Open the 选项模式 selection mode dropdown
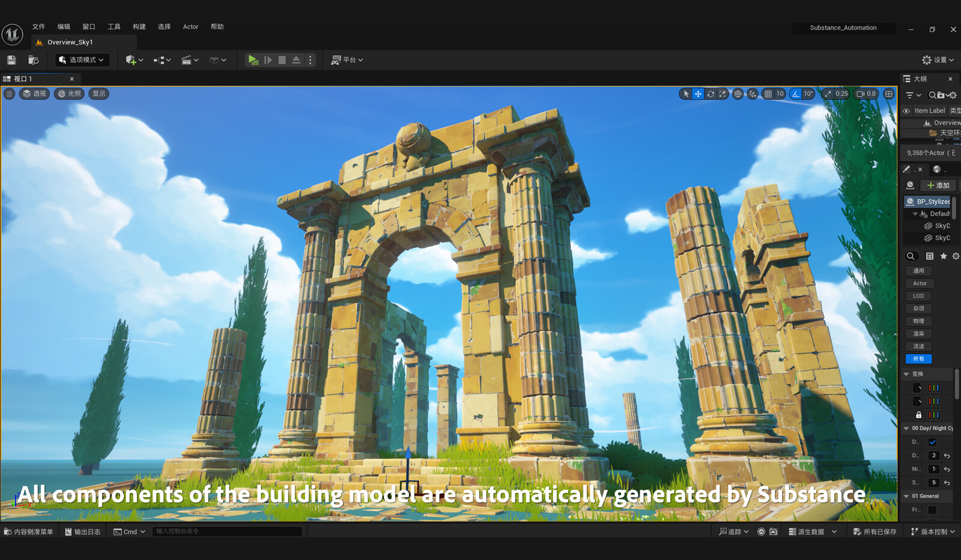This screenshot has height=560, width=961. (x=82, y=60)
